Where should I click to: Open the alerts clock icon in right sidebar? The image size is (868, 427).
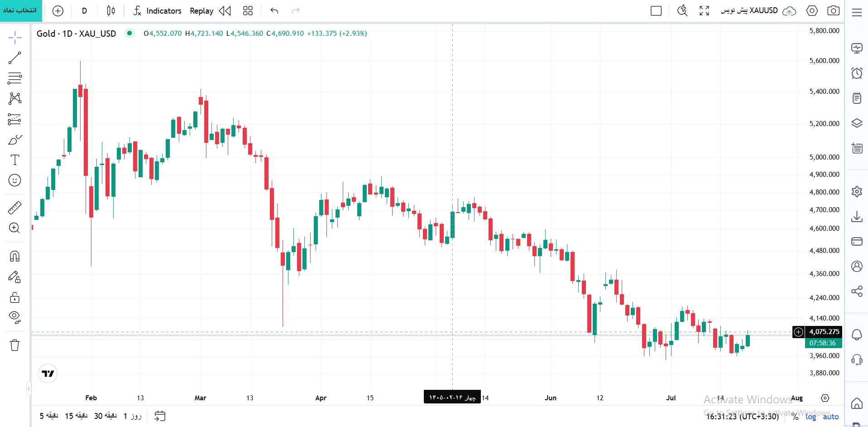(x=857, y=73)
